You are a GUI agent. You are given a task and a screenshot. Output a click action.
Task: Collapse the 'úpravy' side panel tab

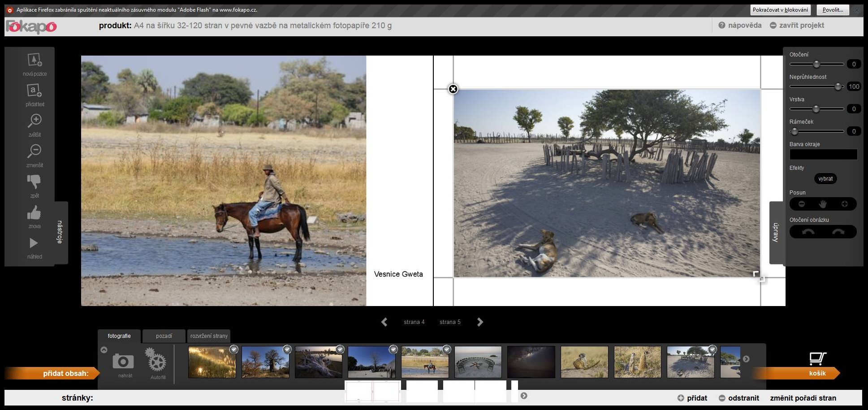pyautogui.click(x=776, y=233)
